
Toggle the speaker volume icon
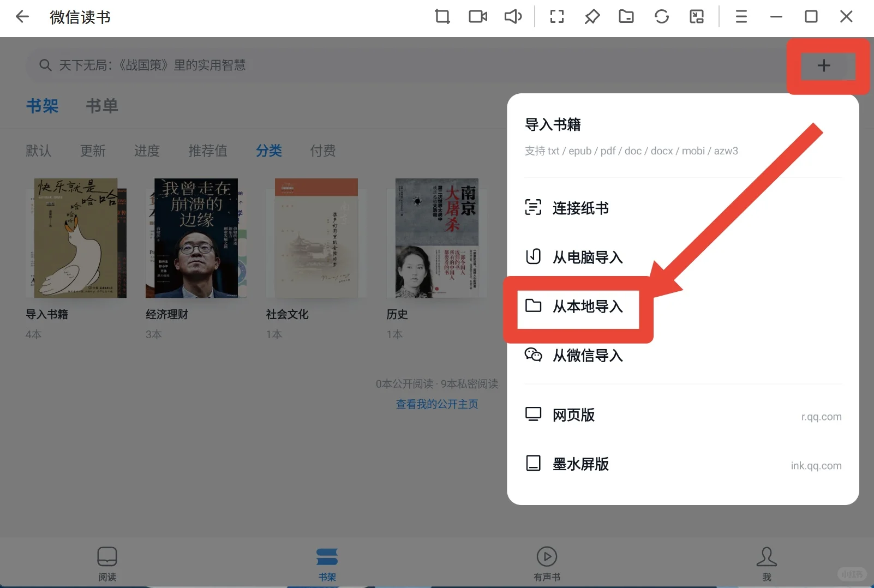point(513,17)
